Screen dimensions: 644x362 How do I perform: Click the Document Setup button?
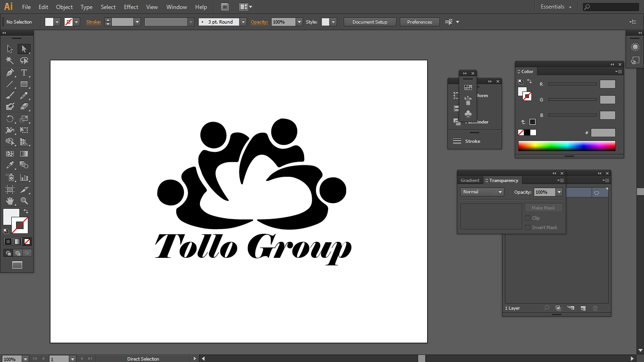pyautogui.click(x=370, y=22)
